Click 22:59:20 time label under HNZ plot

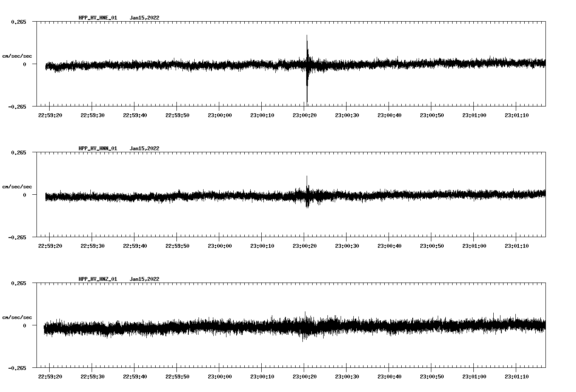pos(50,377)
